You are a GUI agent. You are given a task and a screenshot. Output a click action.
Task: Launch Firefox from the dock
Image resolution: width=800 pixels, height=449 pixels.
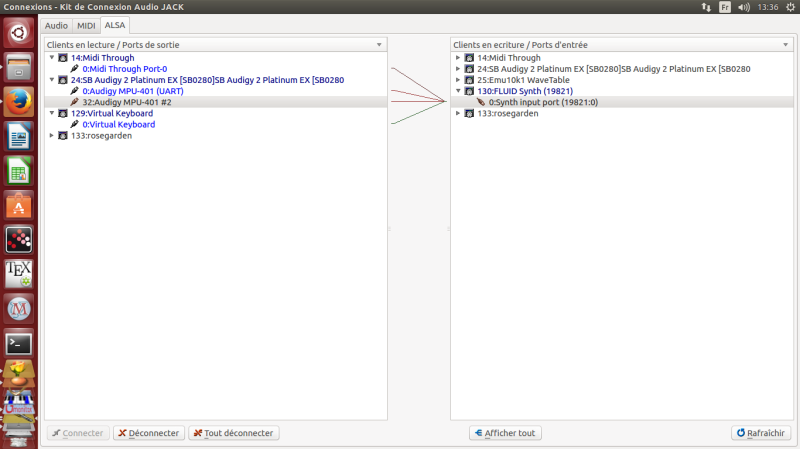pos(19,102)
